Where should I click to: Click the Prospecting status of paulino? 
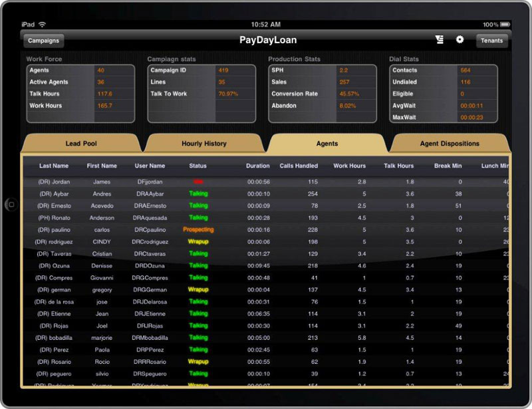(x=198, y=230)
